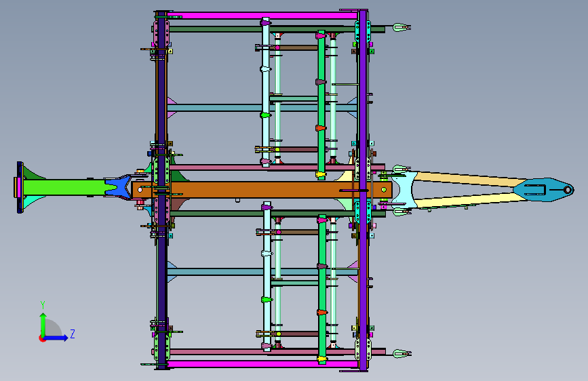588x381 pixels.
Task: Select the dark green bar just below the orange beam
Action: pos(277,214)
